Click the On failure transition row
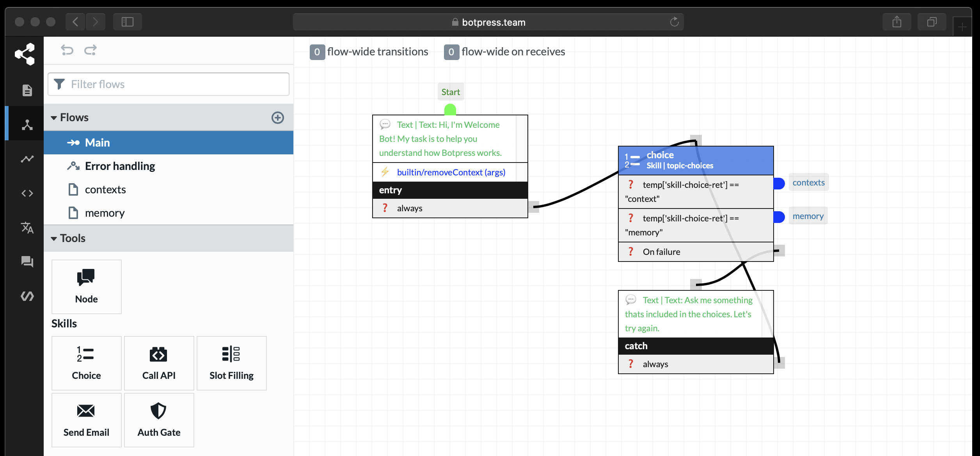This screenshot has width=980, height=456. [x=696, y=252]
